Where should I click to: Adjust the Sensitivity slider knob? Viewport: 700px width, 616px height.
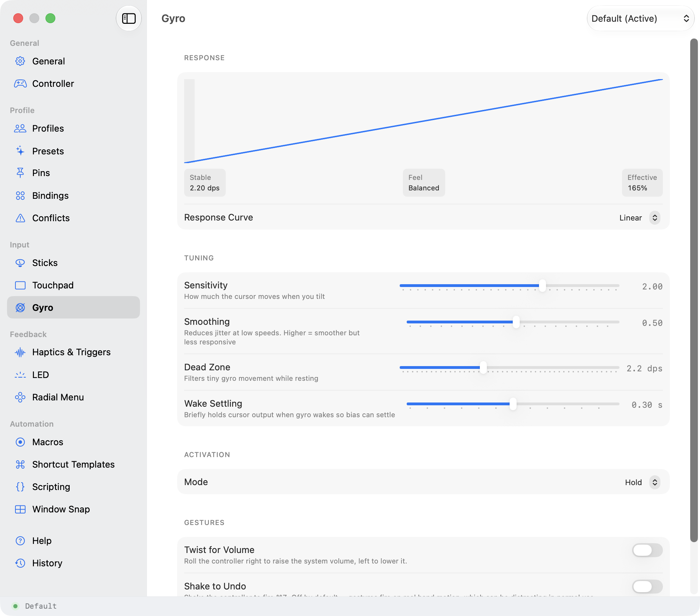(x=542, y=286)
